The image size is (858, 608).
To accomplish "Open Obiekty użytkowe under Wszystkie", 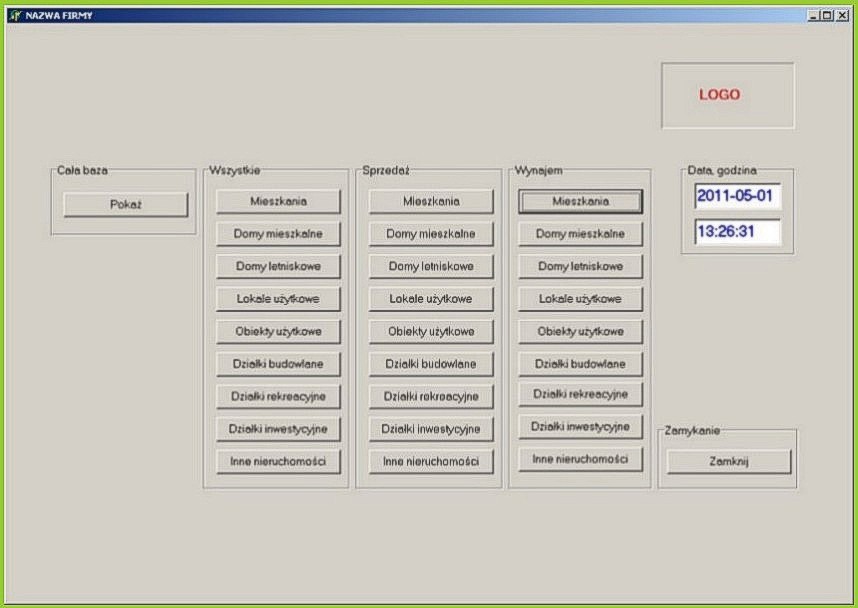I will pos(278,332).
